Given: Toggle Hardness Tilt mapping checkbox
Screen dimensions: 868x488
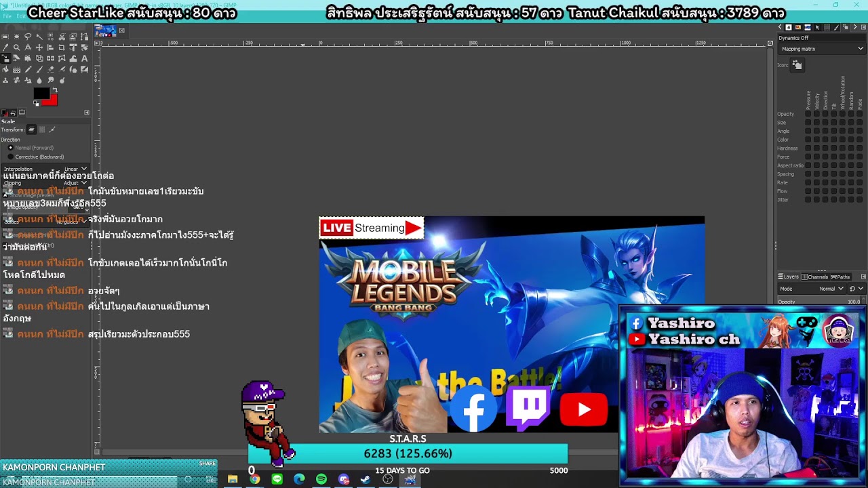Looking at the screenshot, I should point(834,148).
